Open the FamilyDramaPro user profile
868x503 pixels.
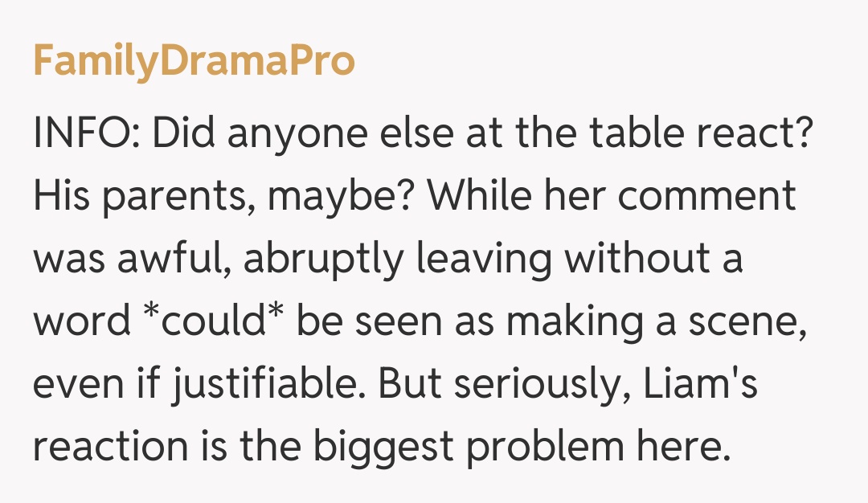[194, 61]
